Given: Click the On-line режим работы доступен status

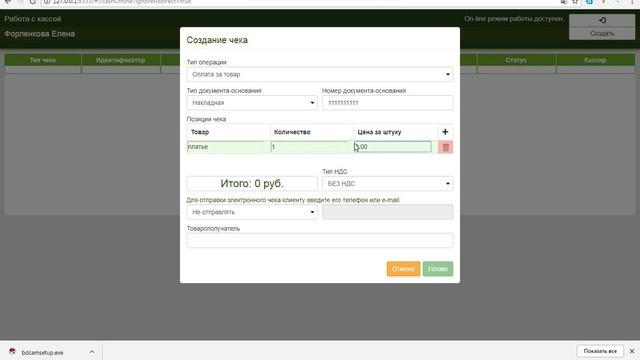Looking at the screenshot, I should tap(513, 19).
